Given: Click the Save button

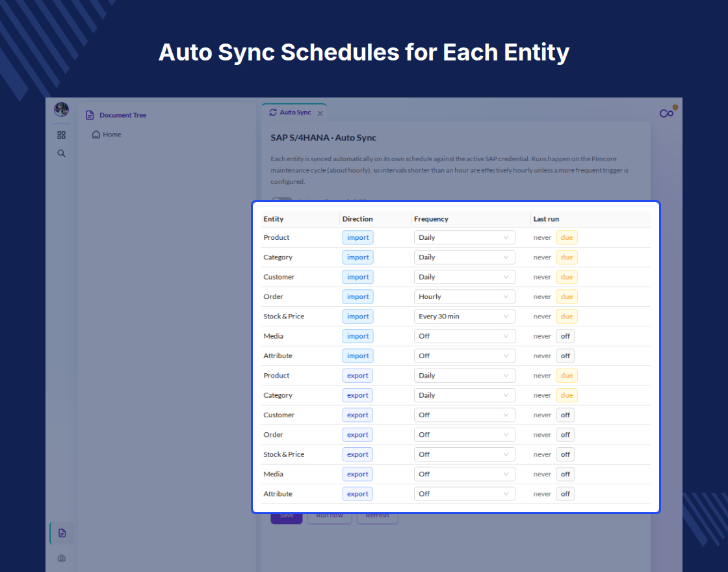Looking at the screenshot, I should tap(287, 517).
